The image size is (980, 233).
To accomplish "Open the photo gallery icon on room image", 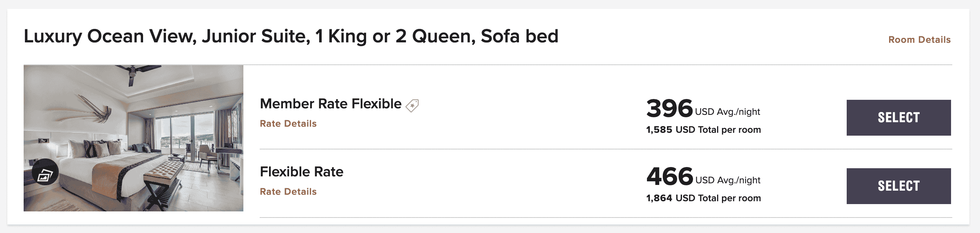I will tap(45, 172).
